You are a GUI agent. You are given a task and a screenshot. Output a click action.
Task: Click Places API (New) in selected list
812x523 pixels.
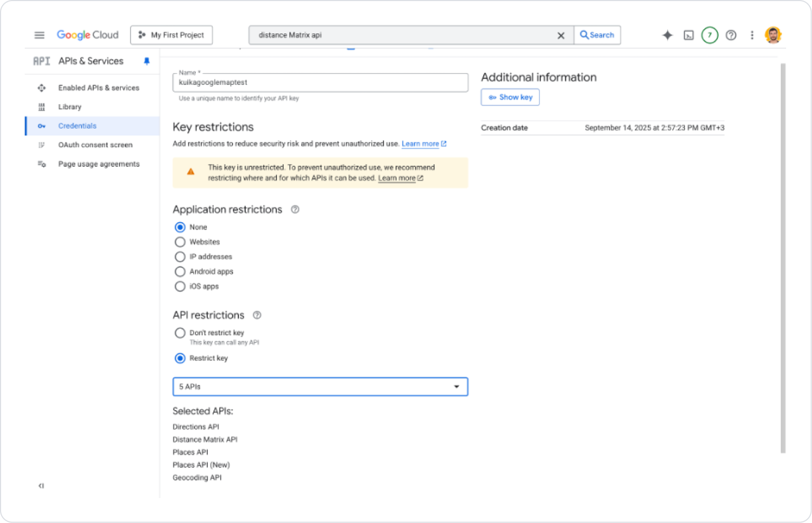(201, 465)
